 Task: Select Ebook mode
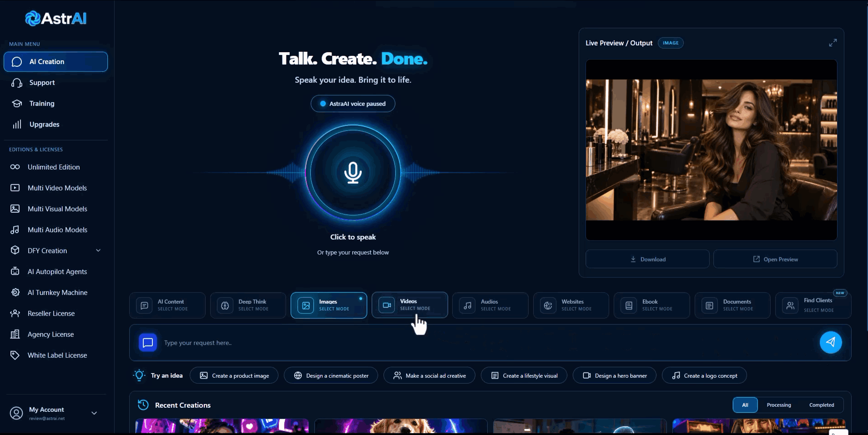point(652,305)
